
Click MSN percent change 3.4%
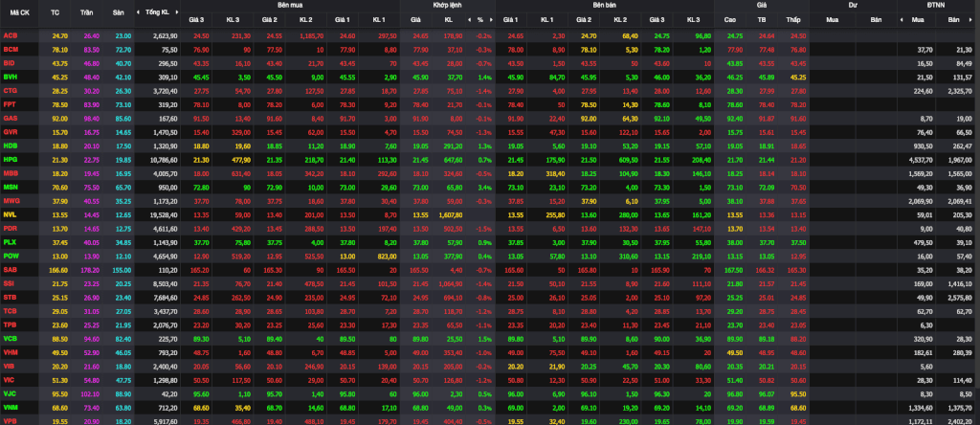point(486,187)
